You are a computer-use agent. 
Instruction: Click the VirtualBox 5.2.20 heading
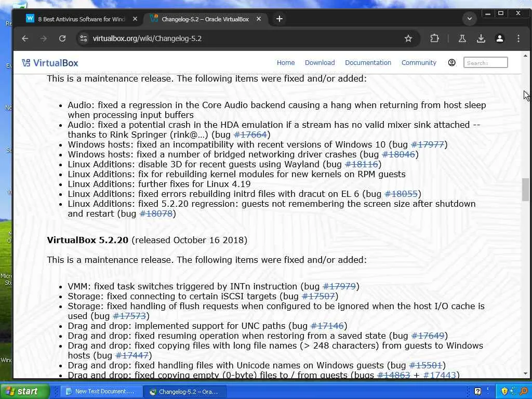(x=87, y=240)
